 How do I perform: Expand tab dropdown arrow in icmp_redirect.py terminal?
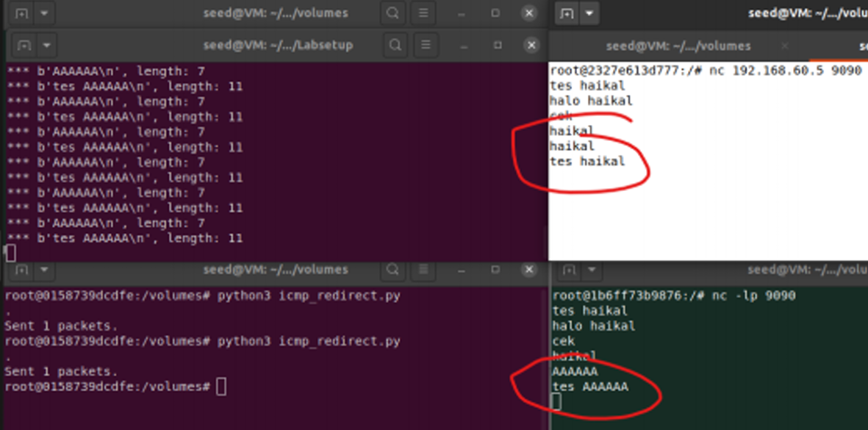44,270
